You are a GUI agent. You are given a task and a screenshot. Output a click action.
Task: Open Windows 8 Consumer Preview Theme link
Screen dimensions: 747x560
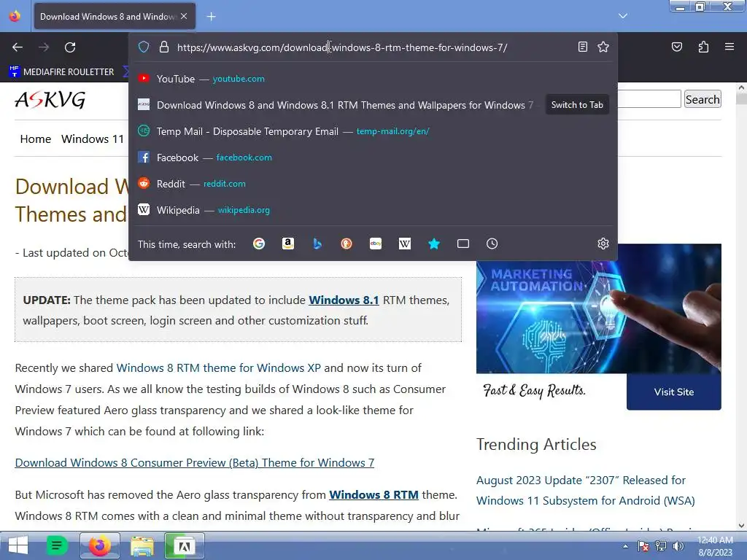[194, 462]
